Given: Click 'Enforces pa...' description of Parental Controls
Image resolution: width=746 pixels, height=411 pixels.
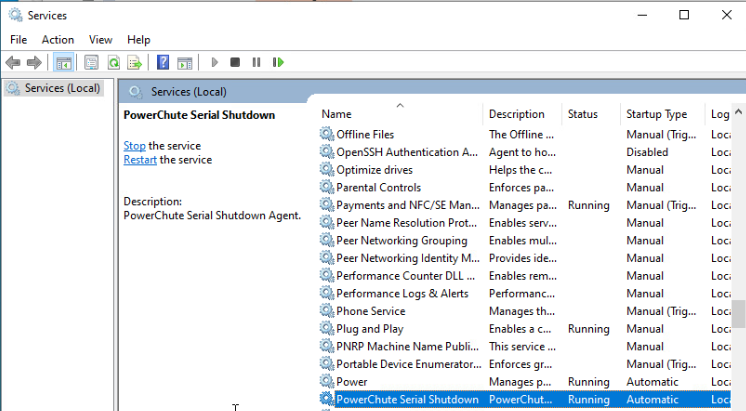Looking at the screenshot, I should 521,187.
